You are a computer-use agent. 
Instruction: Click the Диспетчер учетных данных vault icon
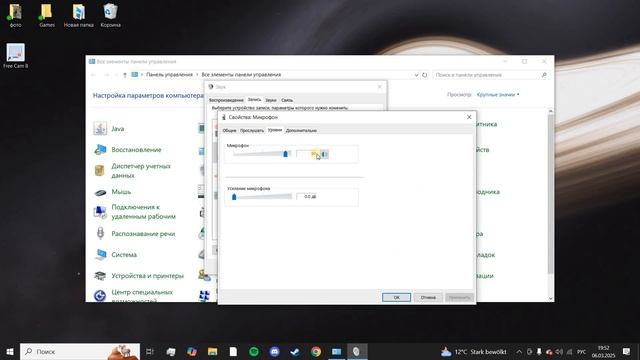(x=100, y=171)
